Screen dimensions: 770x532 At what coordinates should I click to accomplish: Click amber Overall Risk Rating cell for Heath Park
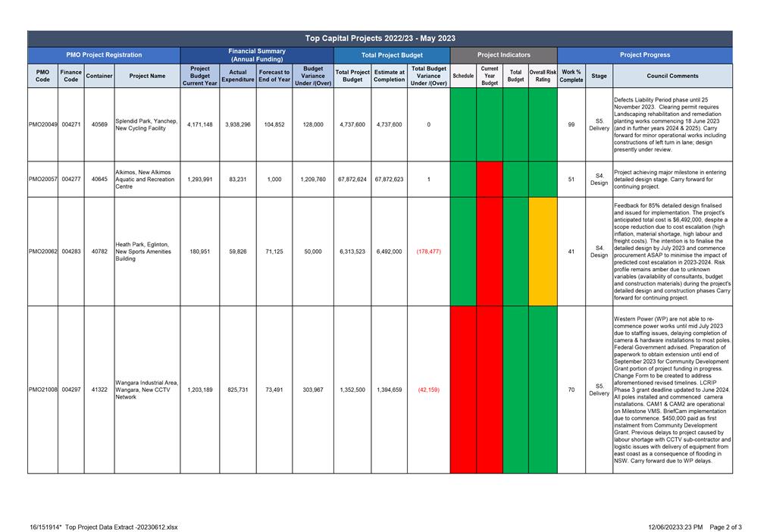click(x=543, y=252)
